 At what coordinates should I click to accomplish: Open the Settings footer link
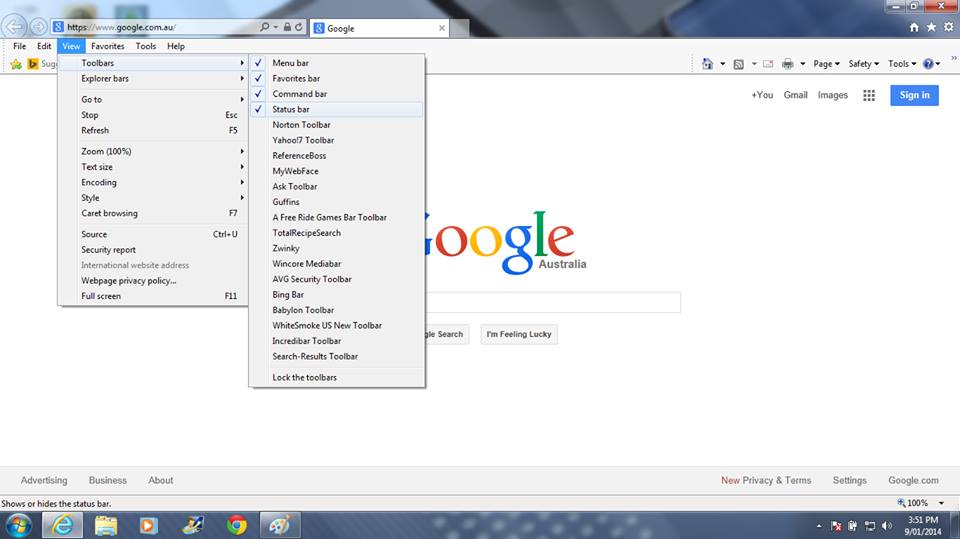coord(849,480)
